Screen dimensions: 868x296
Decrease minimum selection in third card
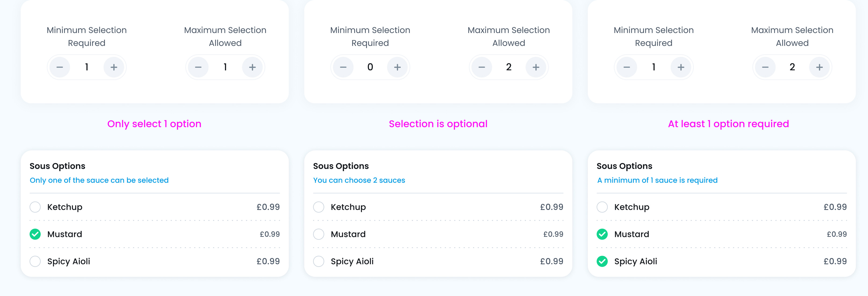coord(627,67)
